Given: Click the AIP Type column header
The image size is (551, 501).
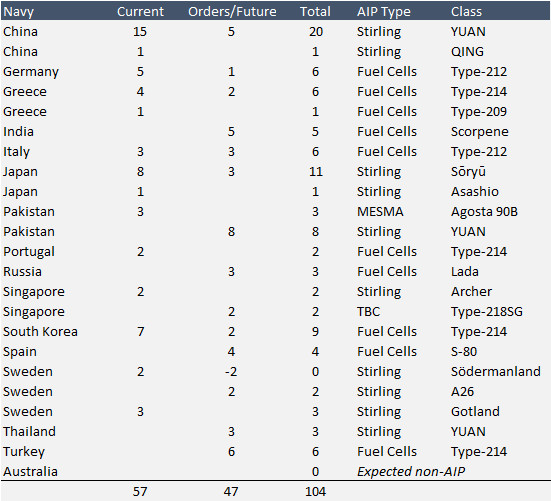Looking at the screenshot, I should point(384,12).
